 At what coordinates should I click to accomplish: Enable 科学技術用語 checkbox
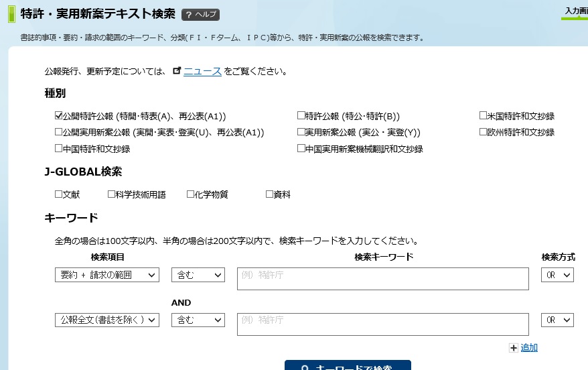[111, 194]
